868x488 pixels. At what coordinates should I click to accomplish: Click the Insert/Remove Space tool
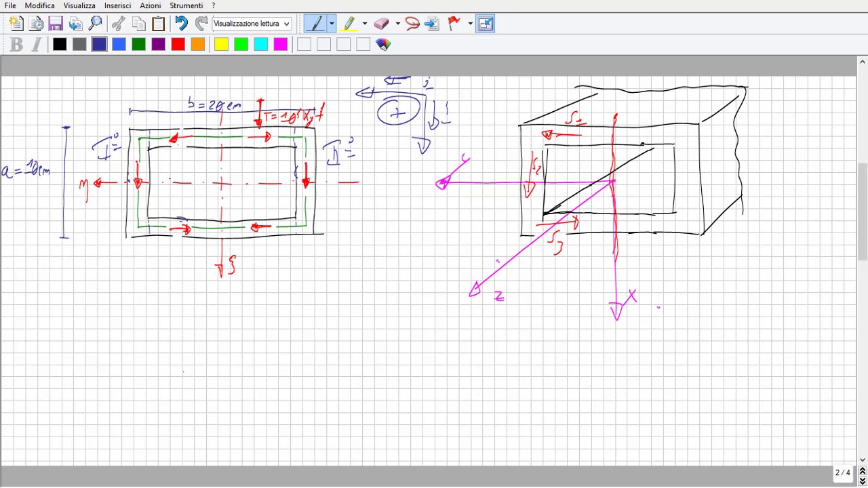[x=431, y=24]
